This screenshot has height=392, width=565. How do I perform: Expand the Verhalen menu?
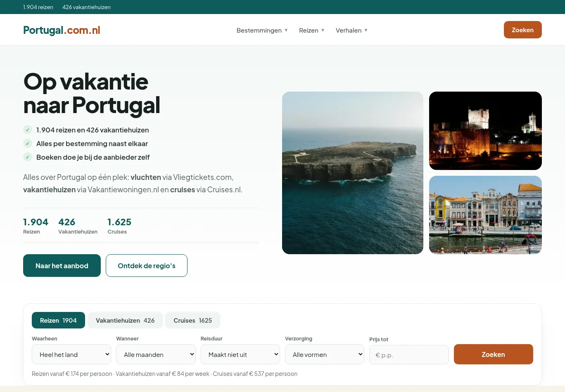click(351, 31)
